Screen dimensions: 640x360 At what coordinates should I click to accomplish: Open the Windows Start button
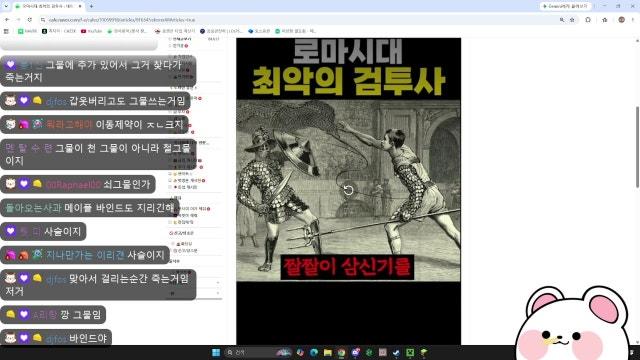coord(216,352)
